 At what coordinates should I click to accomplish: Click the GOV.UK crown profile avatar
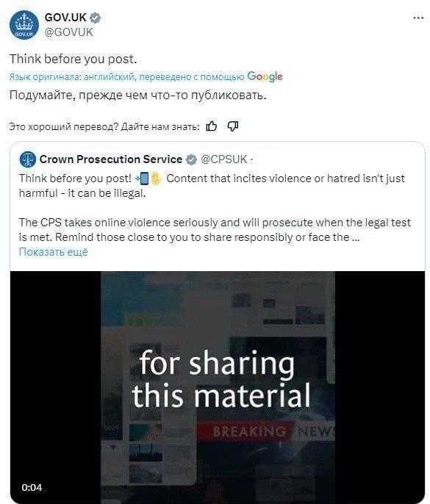pos(24,25)
